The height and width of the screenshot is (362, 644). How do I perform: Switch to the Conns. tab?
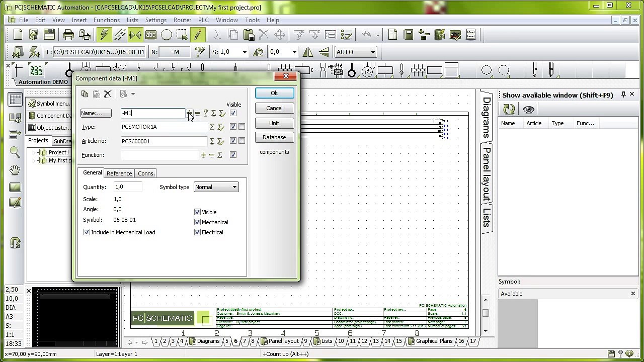coord(146,173)
